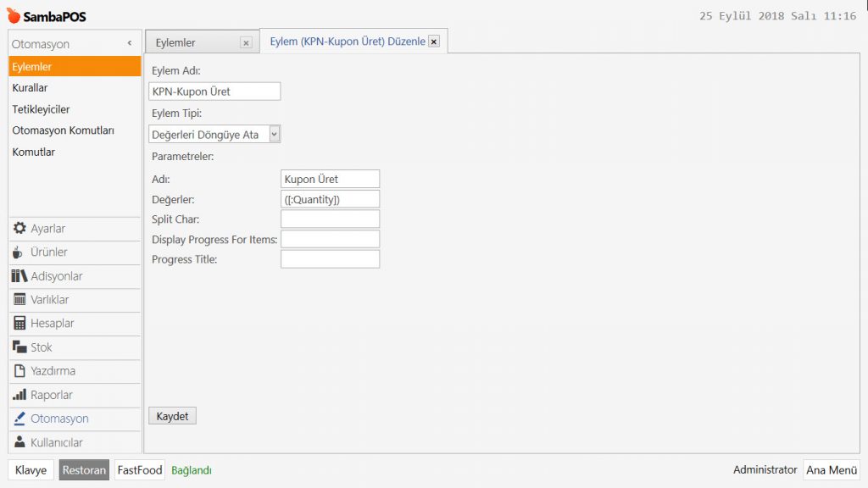Open Tetikleyiciler in the sidebar
The image size is (868, 488).
(x=41, y=109)
